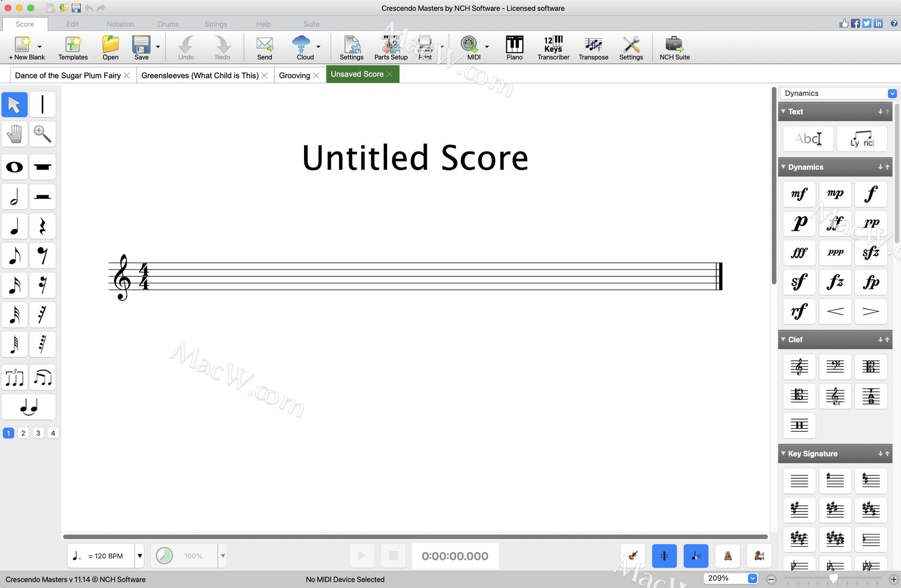Insert fortississimo (fff) dynamic

point(799,253)
